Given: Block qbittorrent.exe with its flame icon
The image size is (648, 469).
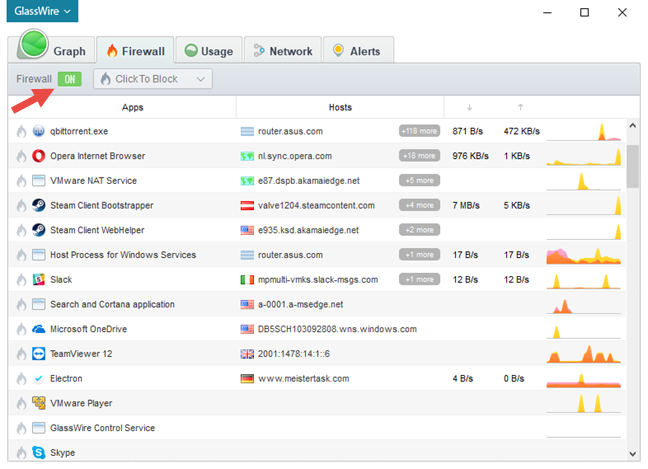Looking at the screenshot, I should coord(21,131).
